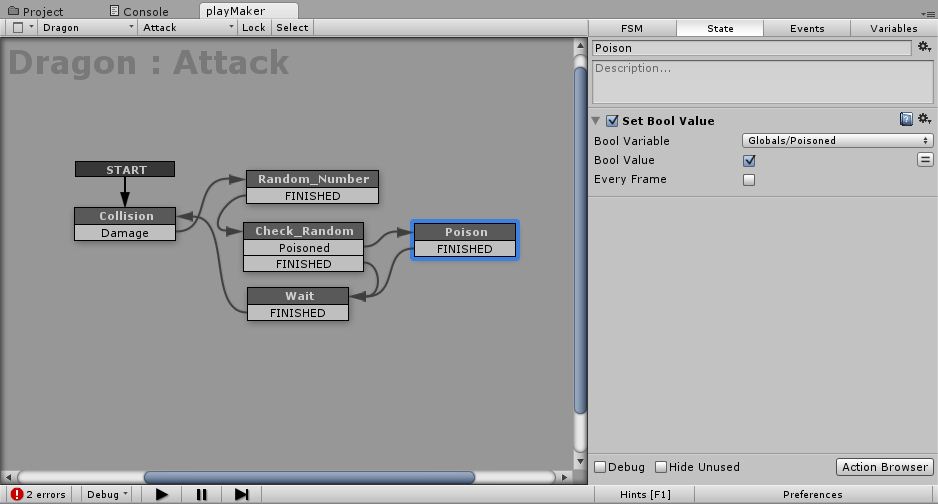Viewport: 938px width, 504px height.
Task: Switch to the State tab
Action: coord(720,28)
